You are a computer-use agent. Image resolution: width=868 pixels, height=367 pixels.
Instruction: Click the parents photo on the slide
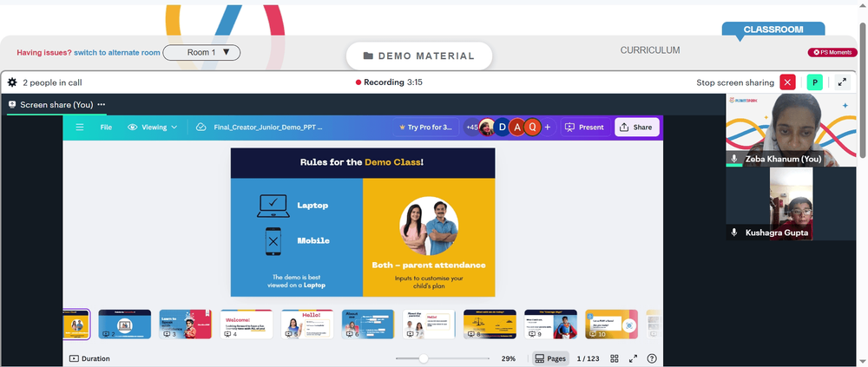[429, 226]
